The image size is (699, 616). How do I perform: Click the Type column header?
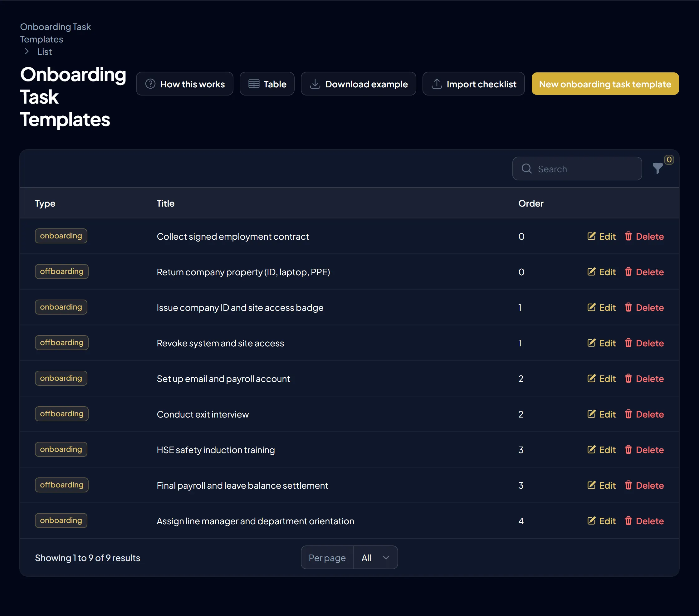pyautogui.click(x=45, y=203)
